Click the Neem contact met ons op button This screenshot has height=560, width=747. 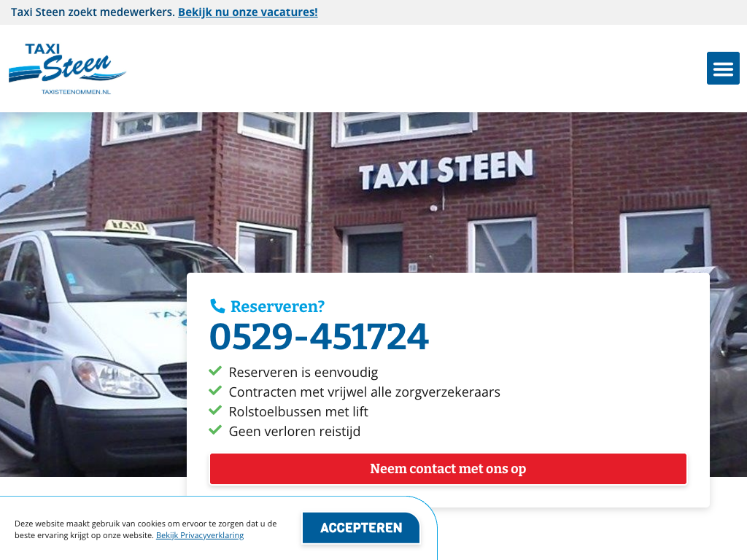(448, 469)
